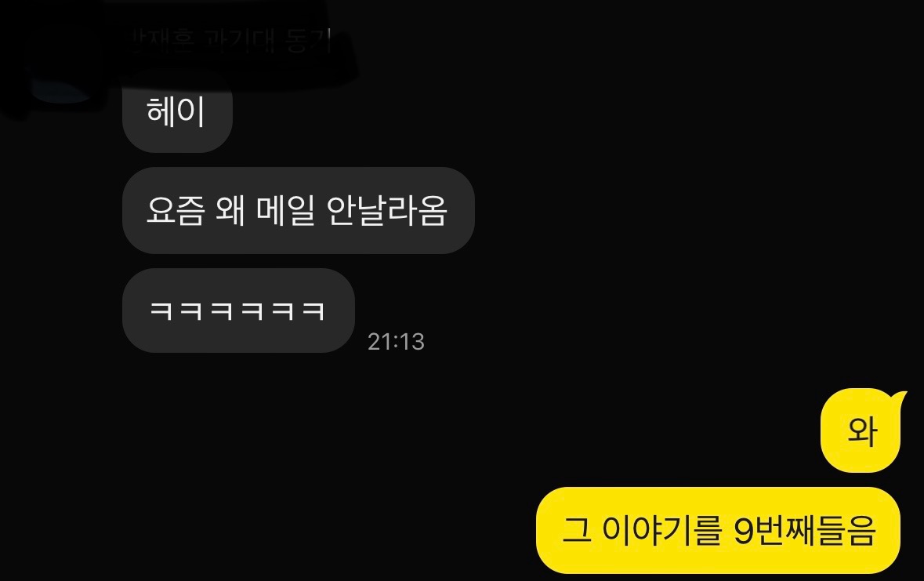This screenshot has height=581, width=924.
Task: Click "9번째들음" in the yellow bubble
Action: [805, 530]
